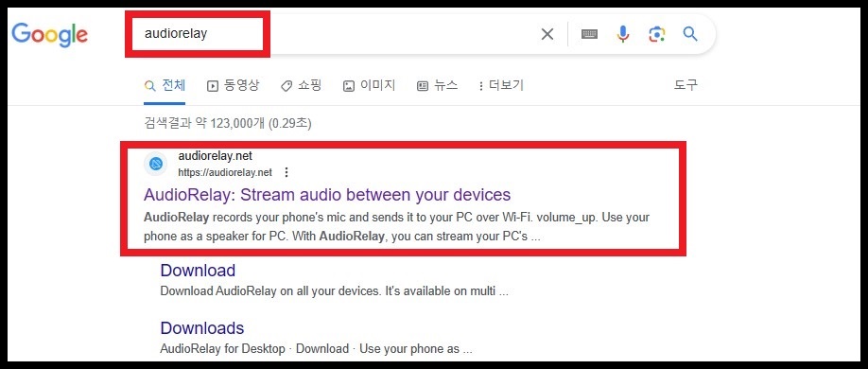Open the 도구 search tools
868x369 pixels.
coord(686,85)
